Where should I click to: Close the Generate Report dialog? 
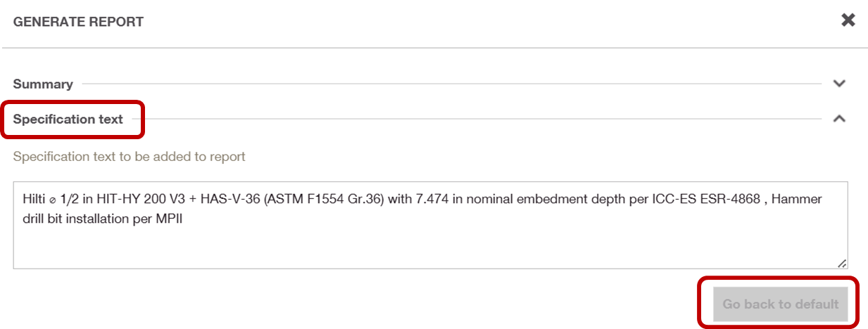tap(848, 20)
